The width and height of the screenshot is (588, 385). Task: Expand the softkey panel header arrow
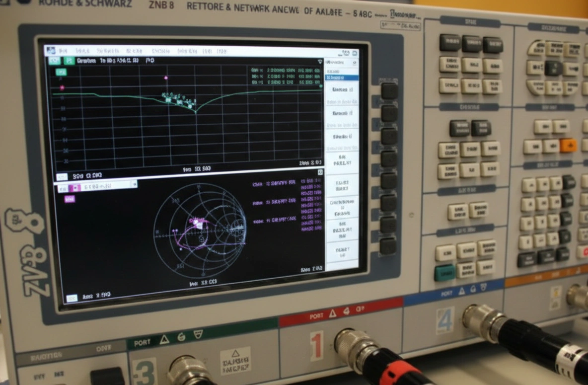(x=355, y=63)
